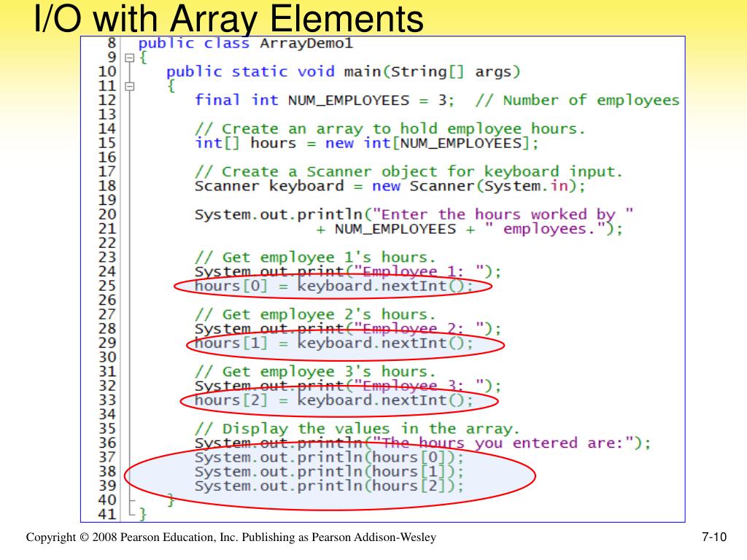Click the print statement for "Employee 3: "
Image resolution: width=747 pixels, height=560 pixels.
348,386
